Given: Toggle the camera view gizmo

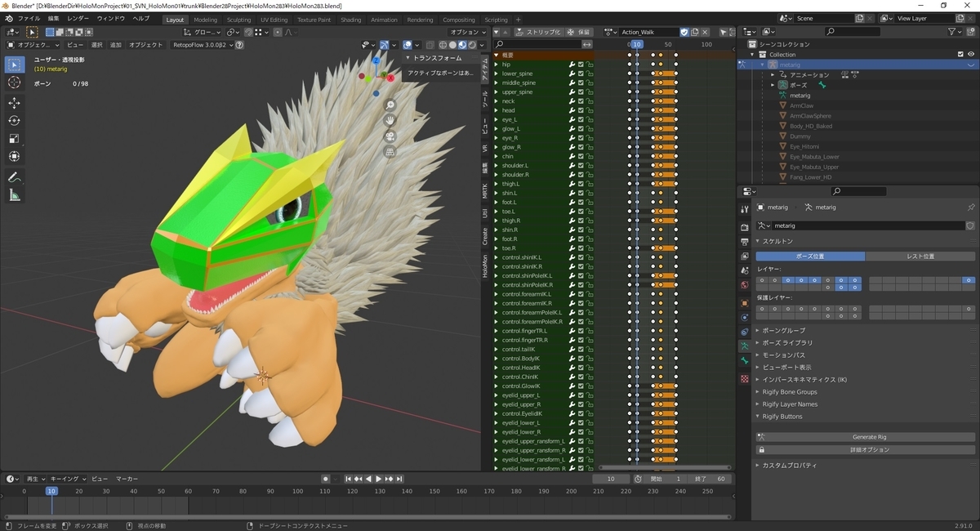Looking at the screenshot, I should pos(390,136).
